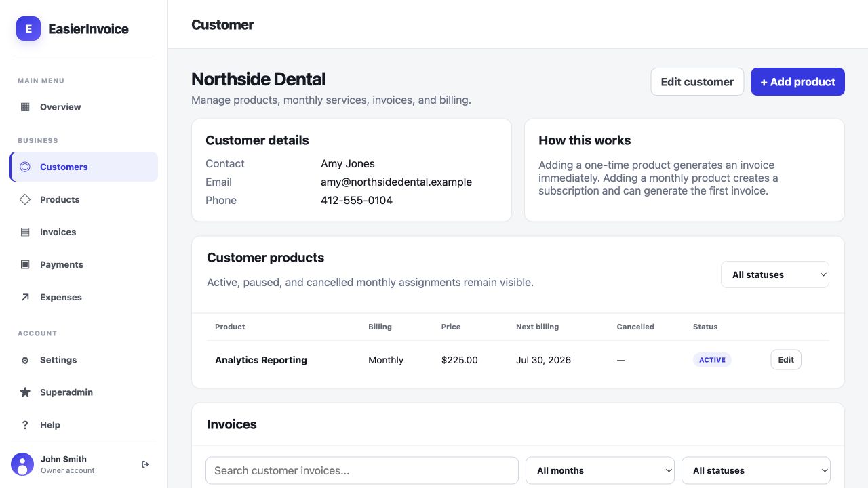Click the phone number 412-555-0104
The height and width of the screenshot is (488, 868).
click(x=357, y=200)
